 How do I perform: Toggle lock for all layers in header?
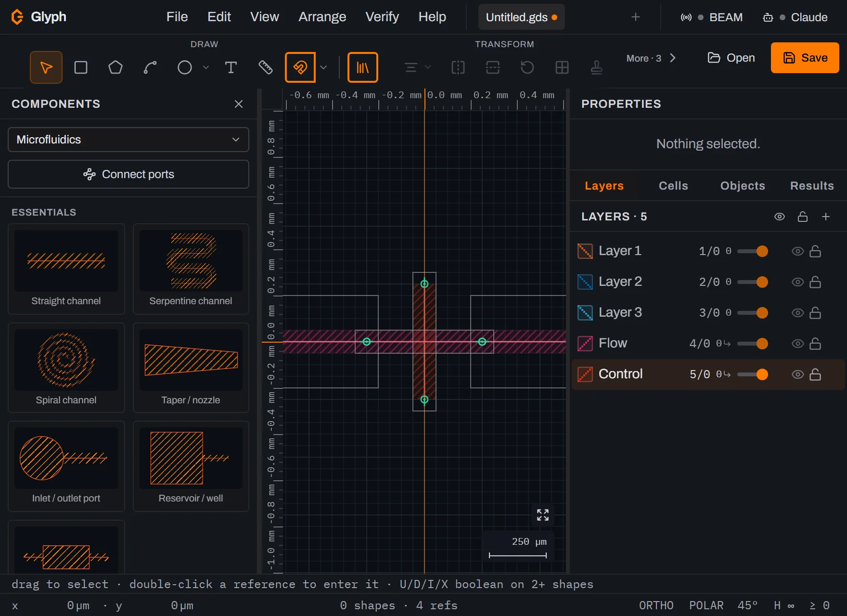point(803,217)
